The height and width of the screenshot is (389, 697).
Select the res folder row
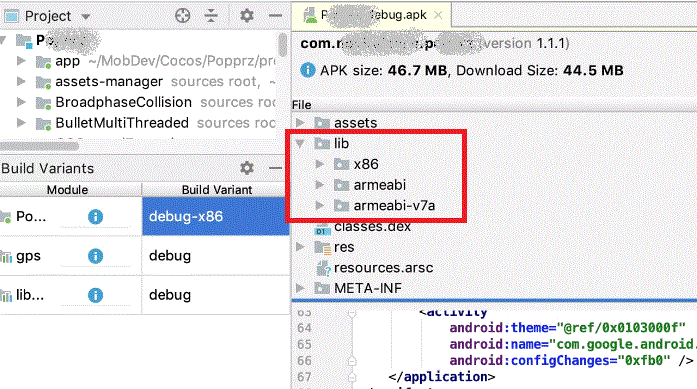click(x=344, y=247)
